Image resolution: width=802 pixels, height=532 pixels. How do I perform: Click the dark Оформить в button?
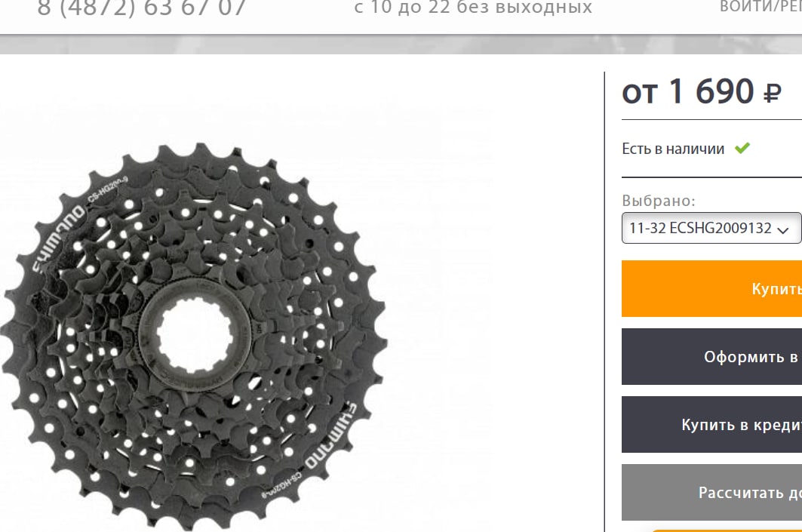(711, 356)
